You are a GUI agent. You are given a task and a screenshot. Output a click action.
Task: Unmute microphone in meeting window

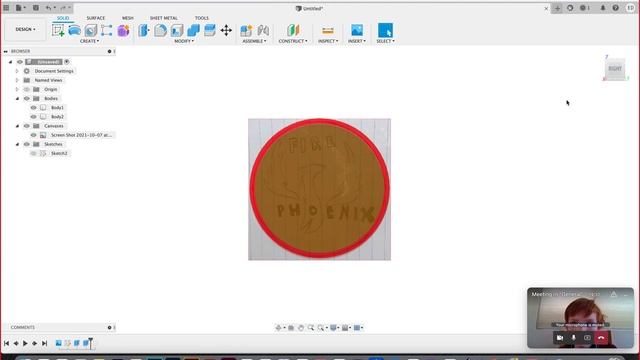[x=573, y=338]
